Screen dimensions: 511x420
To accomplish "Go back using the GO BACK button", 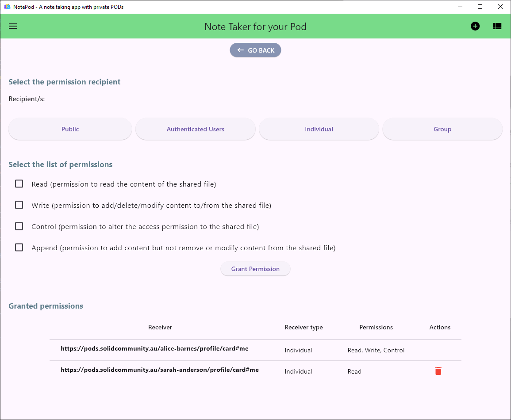I will coord(255,50).
